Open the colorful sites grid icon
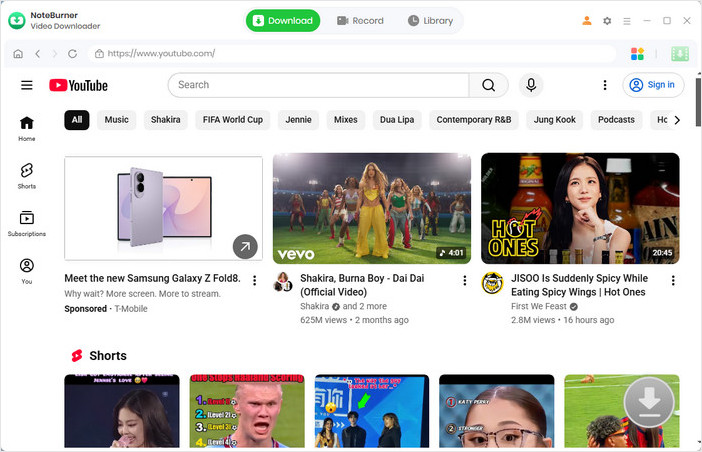 [x=637, y=54]
